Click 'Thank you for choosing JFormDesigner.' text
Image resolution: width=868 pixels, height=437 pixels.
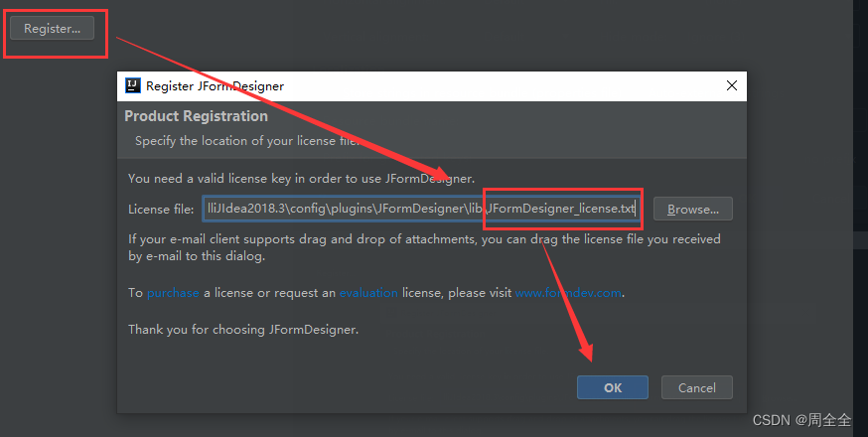(243, 330)
